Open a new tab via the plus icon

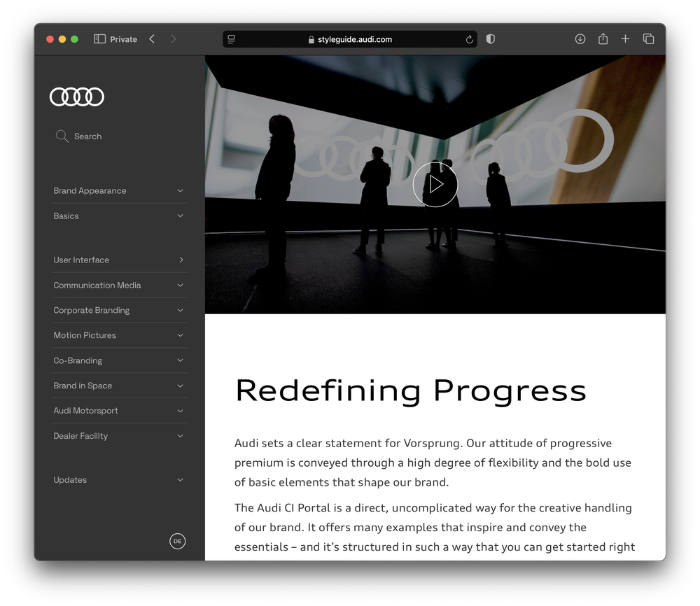point(625,38)
